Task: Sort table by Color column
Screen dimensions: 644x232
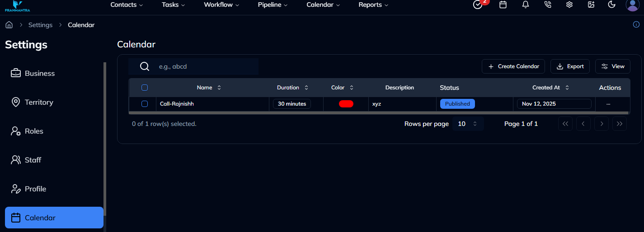Action: click(x=343, y=88)
